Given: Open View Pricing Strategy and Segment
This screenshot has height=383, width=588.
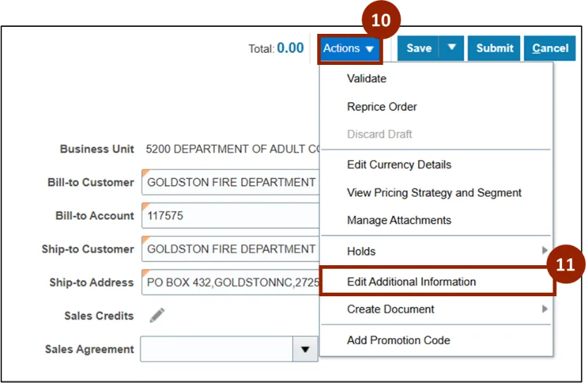Looking at the screenshot, I should coord(434,193).
